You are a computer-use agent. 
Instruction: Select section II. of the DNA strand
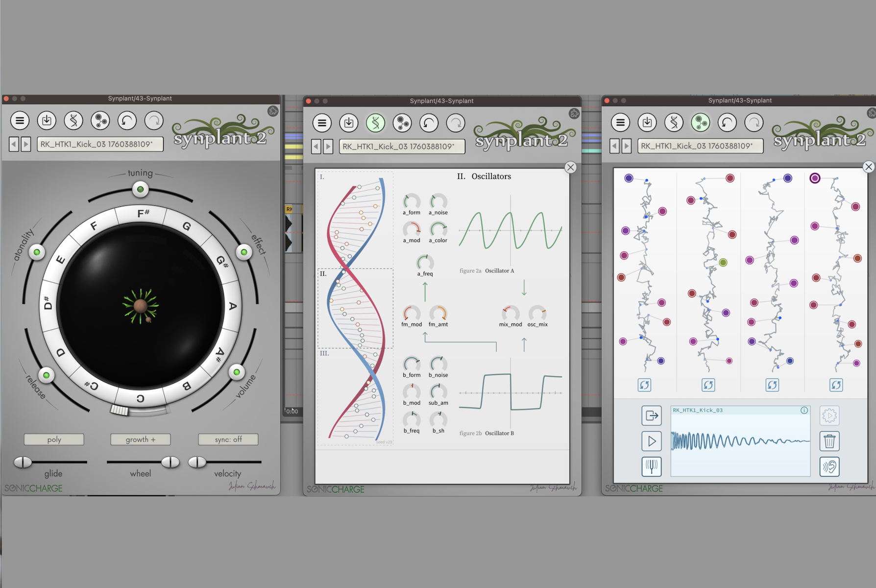point(355,308)
